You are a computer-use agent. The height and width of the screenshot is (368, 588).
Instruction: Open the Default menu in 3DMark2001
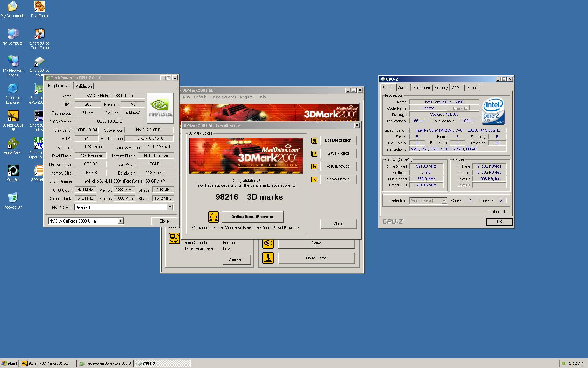point(200,97)
